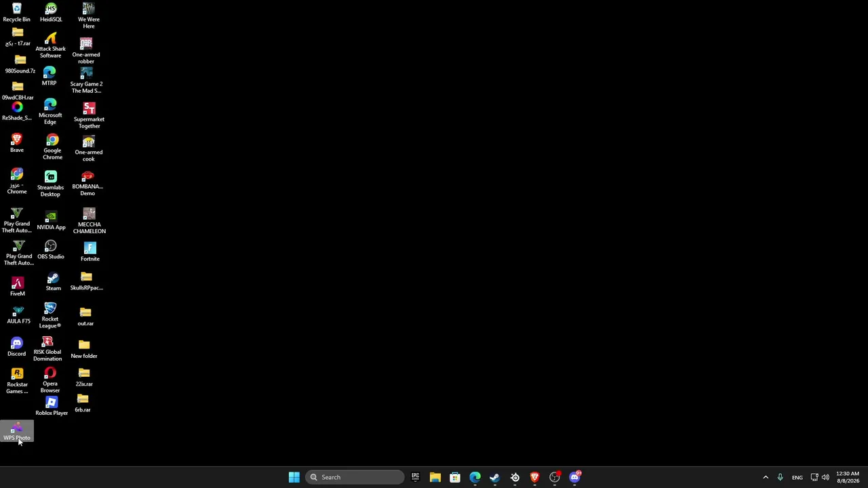This screenshot has width=868, height=488.
Task: Select the Scary Game 2 shortcut
Action: point(86,80)
